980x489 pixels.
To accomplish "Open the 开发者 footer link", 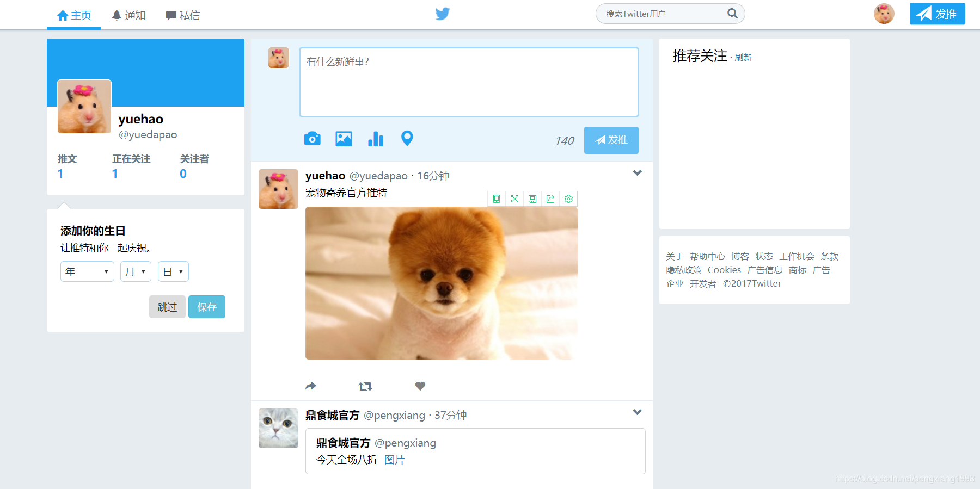I will point(703,283).
